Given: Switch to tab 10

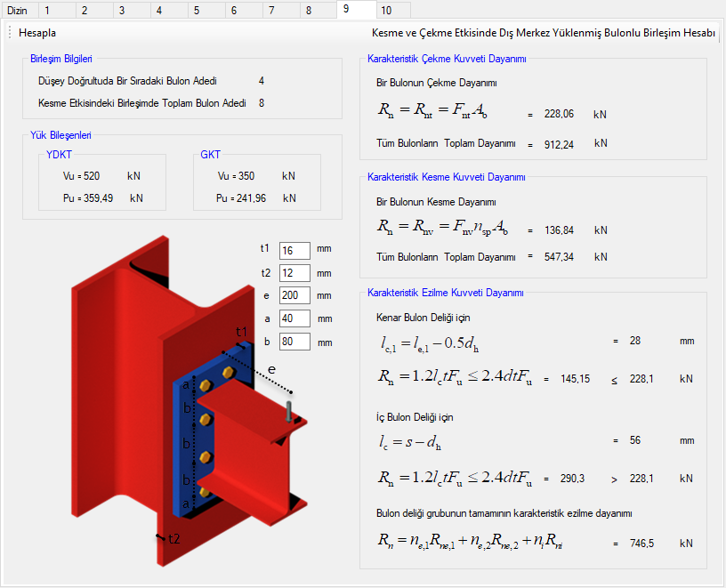Looking at the screenshot, I should tap(393, 11).
